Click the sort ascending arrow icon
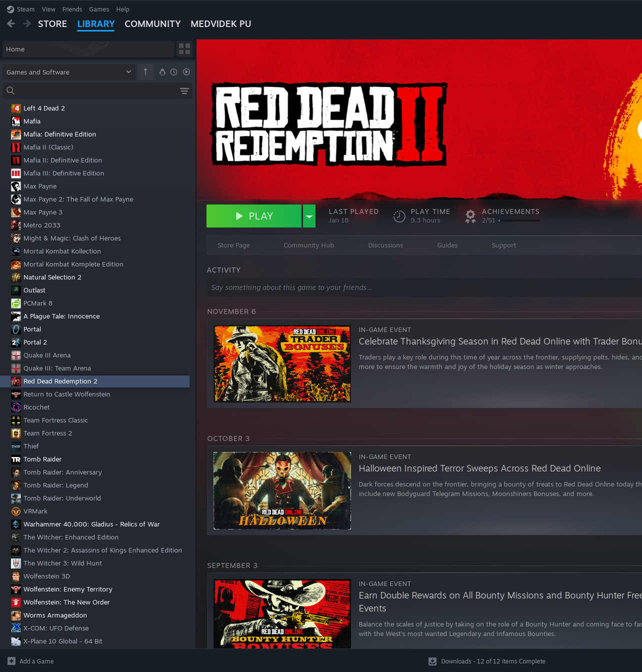Screen dimensions: 642x672 pyautogui.click(x=145, y=72)
